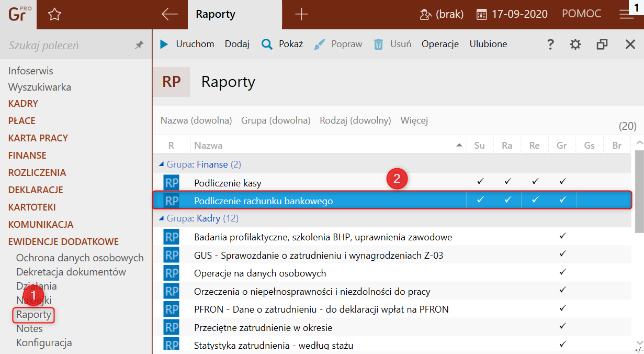
Task: Toggle Gr checkmark for Operacje na danych osobowych
Action: 562,272
